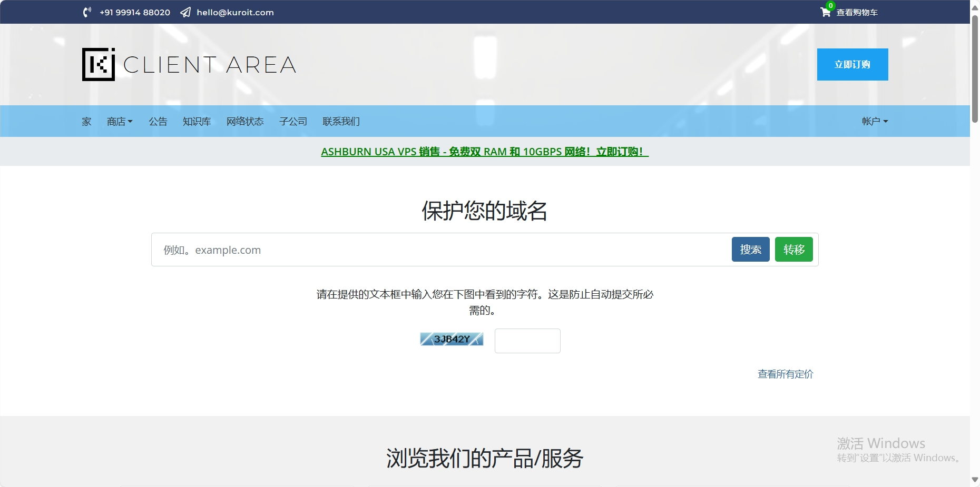Click the captcha image 3JB42Y
Screen dimensions: 980x487
click(452, 339)
